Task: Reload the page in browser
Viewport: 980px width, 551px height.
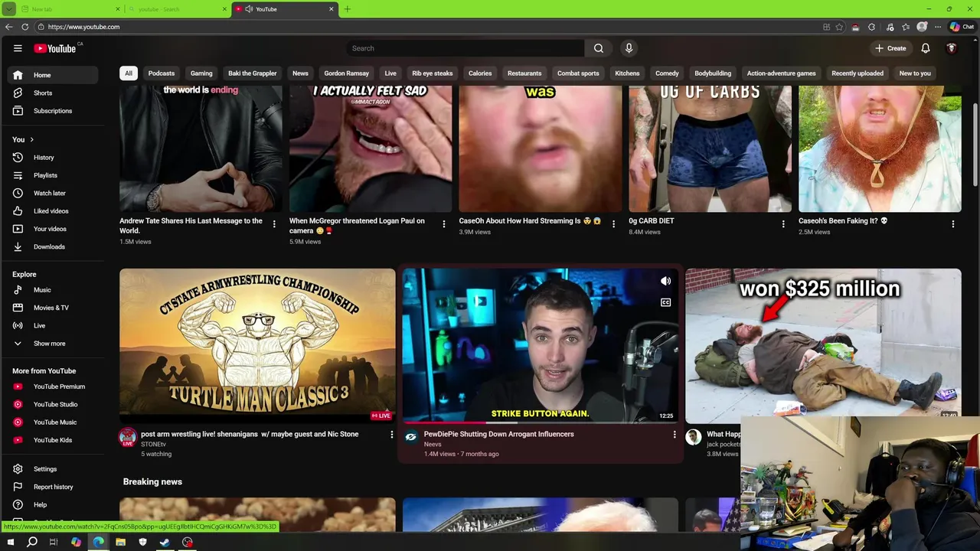Action: 24,27
